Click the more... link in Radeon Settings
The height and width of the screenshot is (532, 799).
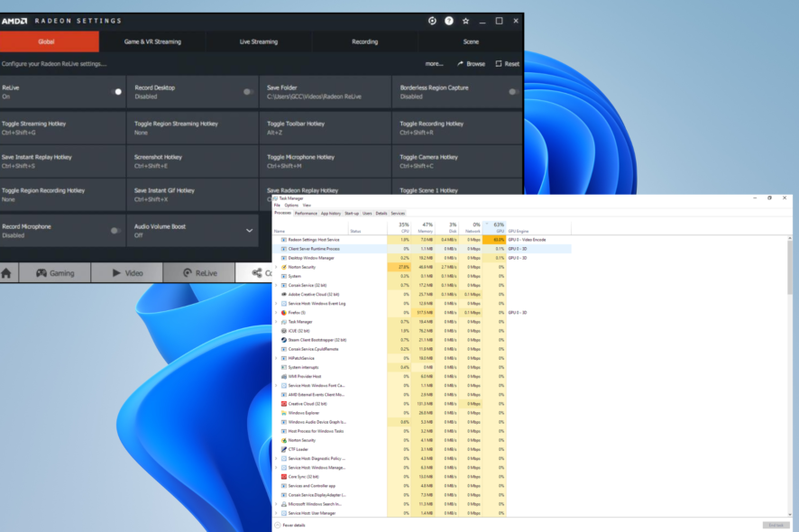click(x=434, y=64)
